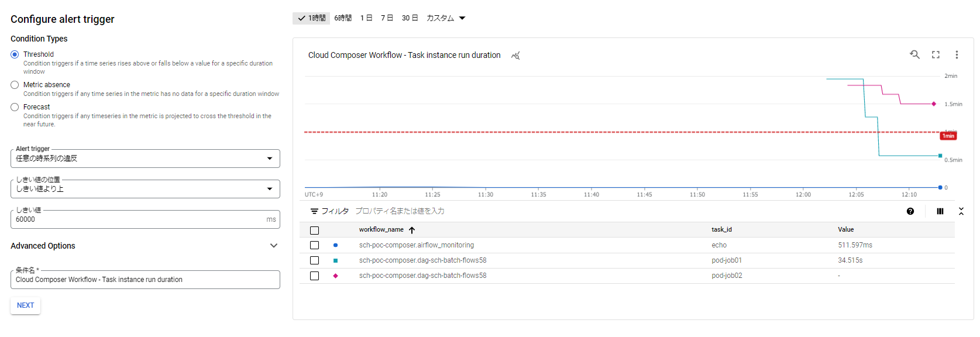Switch time range to 6時間
This screenshot has width=980, height=337.
(x=343, y=18)
